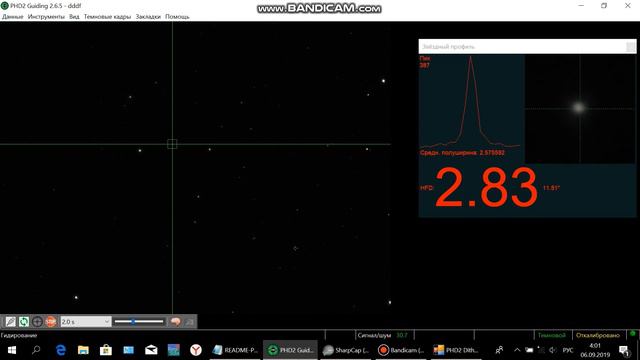This screenshot has width=640, height=360.
Task: Click the red STOP icon
Action: [x=51, y=322]
